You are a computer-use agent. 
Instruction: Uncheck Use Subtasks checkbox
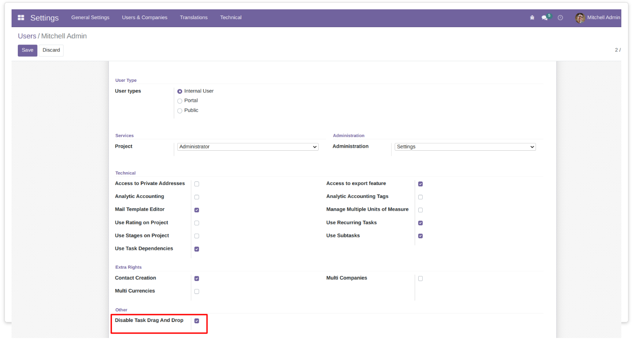pyautogui.click(x=420, y=236)
